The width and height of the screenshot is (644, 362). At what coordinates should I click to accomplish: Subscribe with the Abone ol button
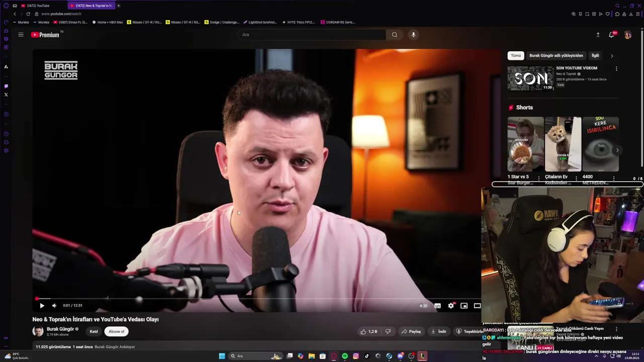coord(116,331)
